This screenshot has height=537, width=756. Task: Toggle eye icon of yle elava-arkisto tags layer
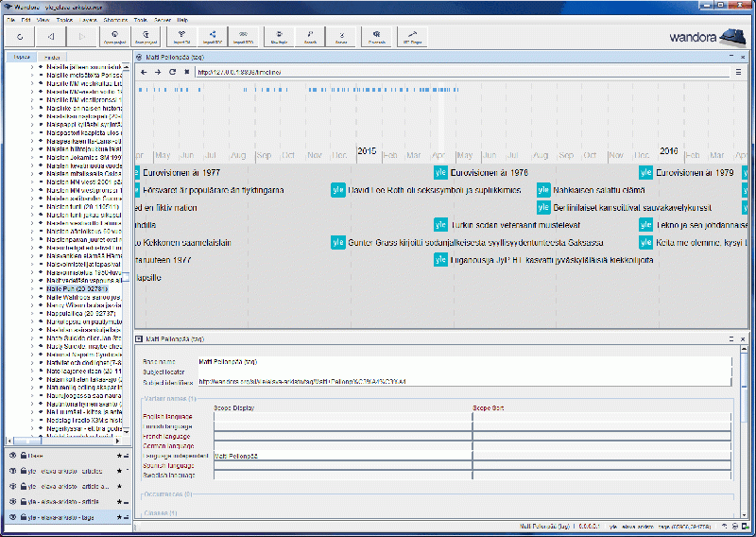pyautogui.click(x=13, y=518)
